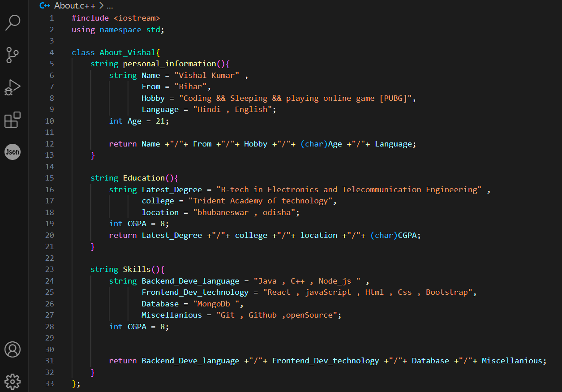Click the Json icon in activity bar

[13, 152]
